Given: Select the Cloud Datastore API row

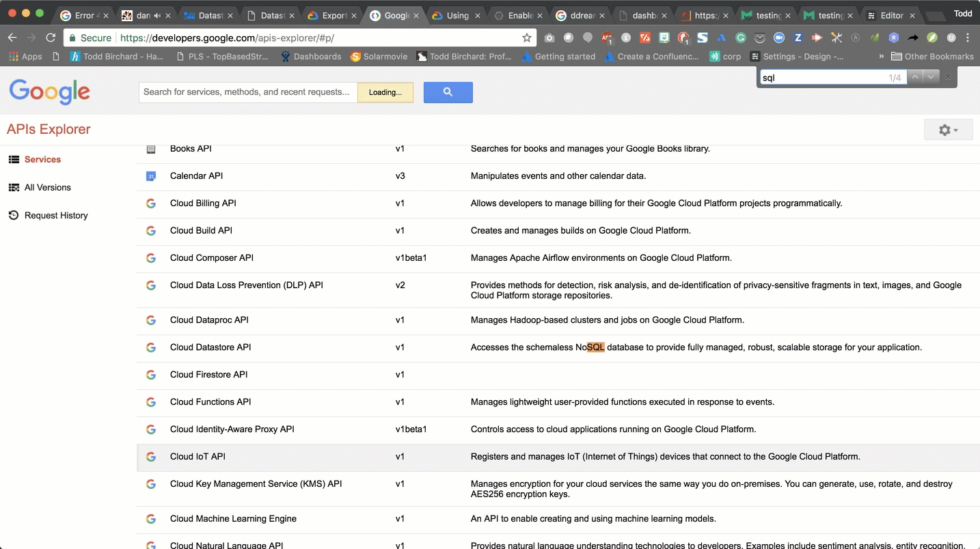Looking at the screenshot, I should pyautogui.click(x=558, y=348).
